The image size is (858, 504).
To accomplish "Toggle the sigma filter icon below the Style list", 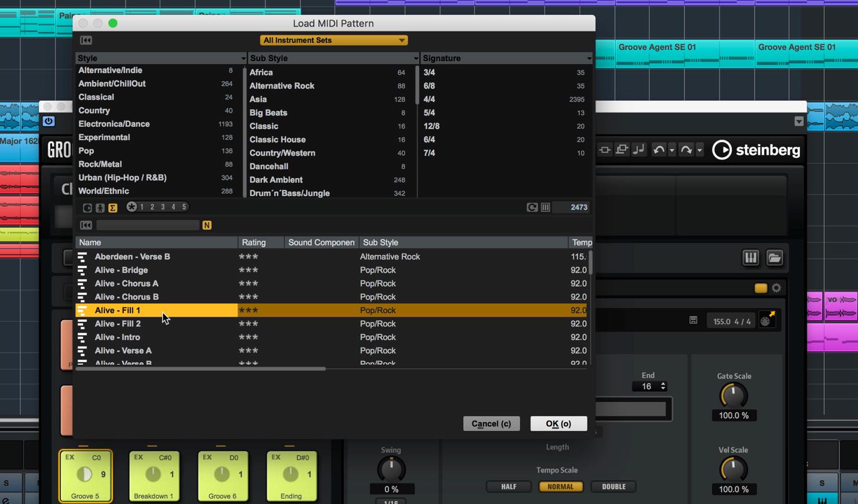I will click(113, 207).
